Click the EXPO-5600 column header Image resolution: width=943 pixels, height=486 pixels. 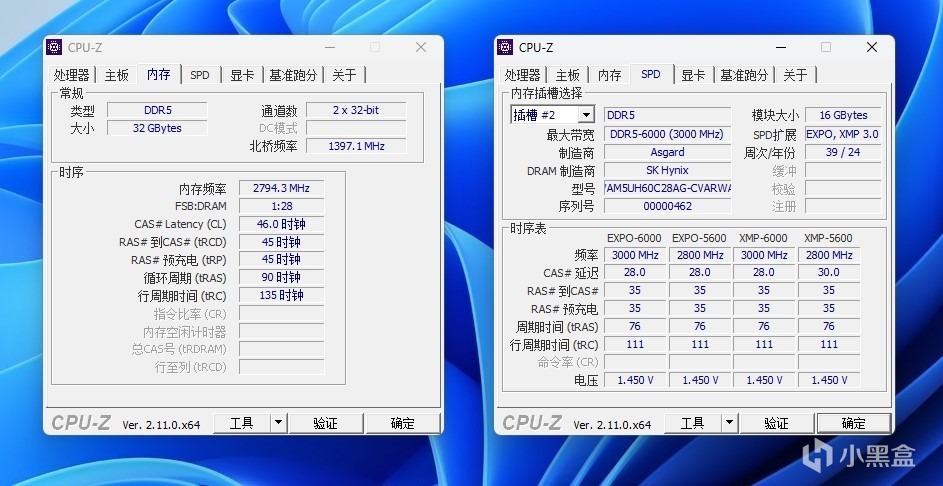(699, 238)
